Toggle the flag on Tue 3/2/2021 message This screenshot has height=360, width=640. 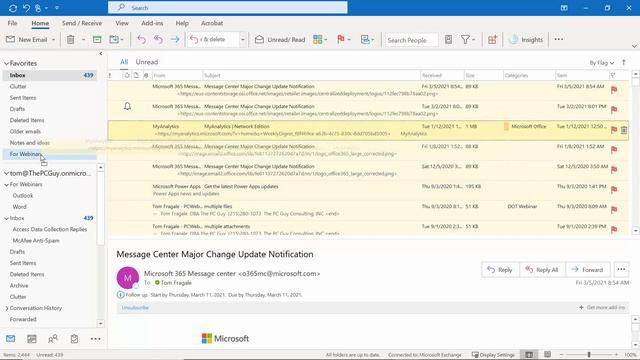(614, 110)
